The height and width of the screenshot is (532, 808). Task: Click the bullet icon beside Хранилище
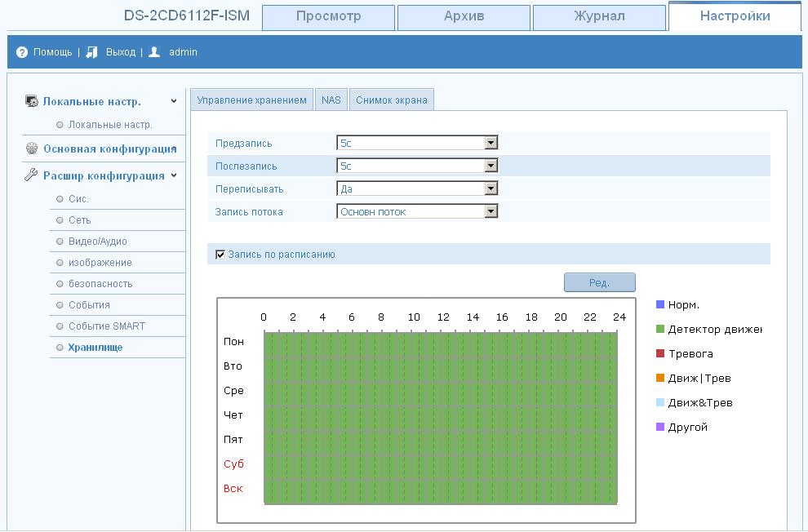[x=60, y=348]
